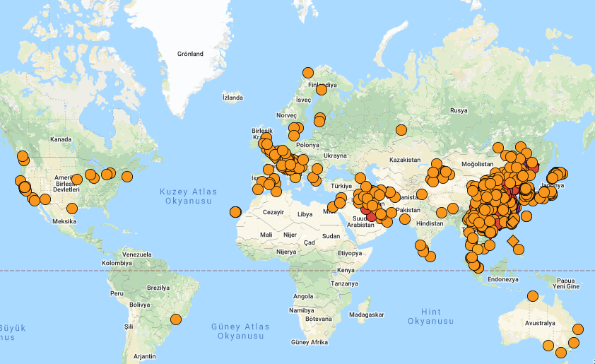Select the easternmost marker in the United States
This screenshot has width=595, height=364.
[127, 177]
